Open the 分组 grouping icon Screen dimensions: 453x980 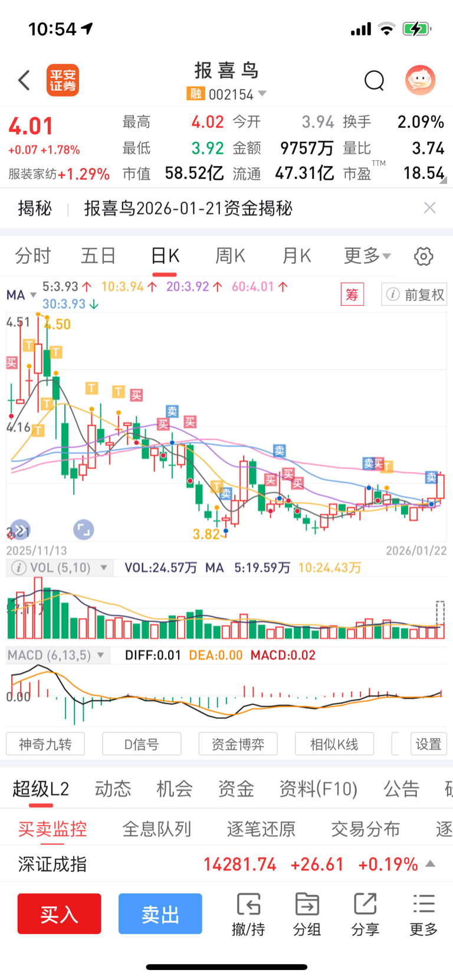(307, 914)
